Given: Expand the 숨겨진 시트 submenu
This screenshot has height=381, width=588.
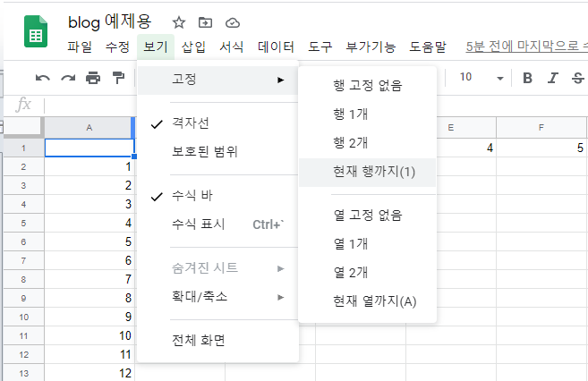Looking at the screenshot, I should point(217,268).
